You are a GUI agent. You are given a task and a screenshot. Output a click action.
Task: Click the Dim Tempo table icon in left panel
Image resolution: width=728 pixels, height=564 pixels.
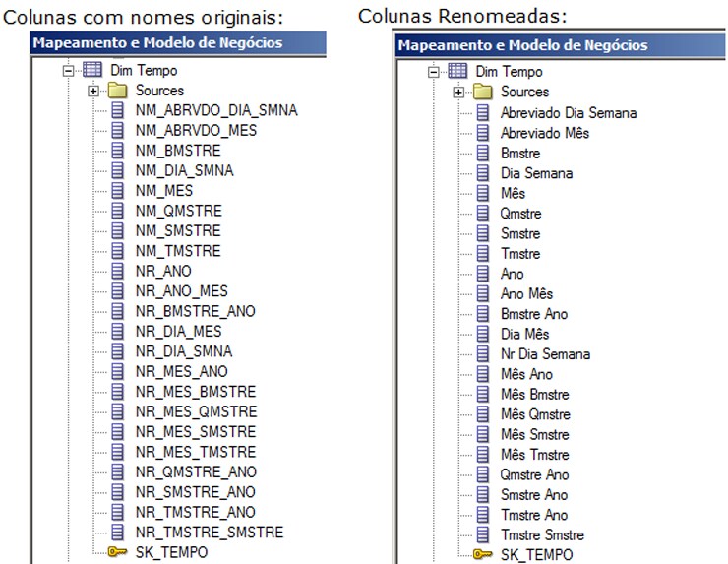click(x=91, y=71)
